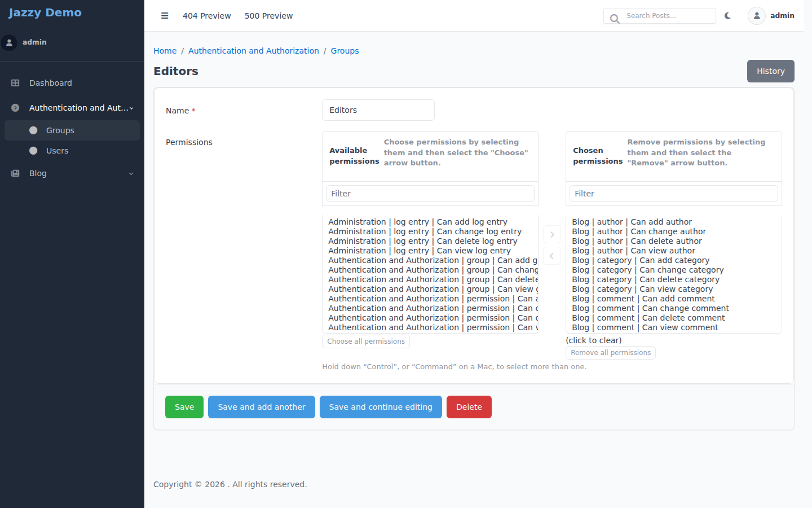
Task: Select 'Can change log entry' permission
Action: coord(430,231)
